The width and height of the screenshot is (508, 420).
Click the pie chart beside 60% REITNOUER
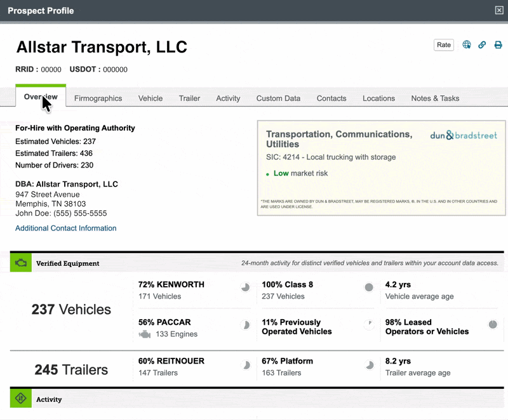245,365
